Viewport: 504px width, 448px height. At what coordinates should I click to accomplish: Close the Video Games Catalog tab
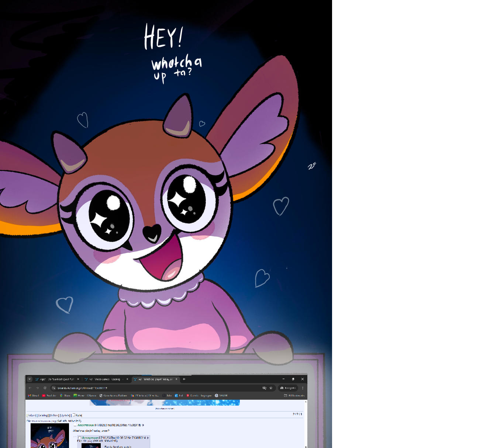click(x=127, y=379)
